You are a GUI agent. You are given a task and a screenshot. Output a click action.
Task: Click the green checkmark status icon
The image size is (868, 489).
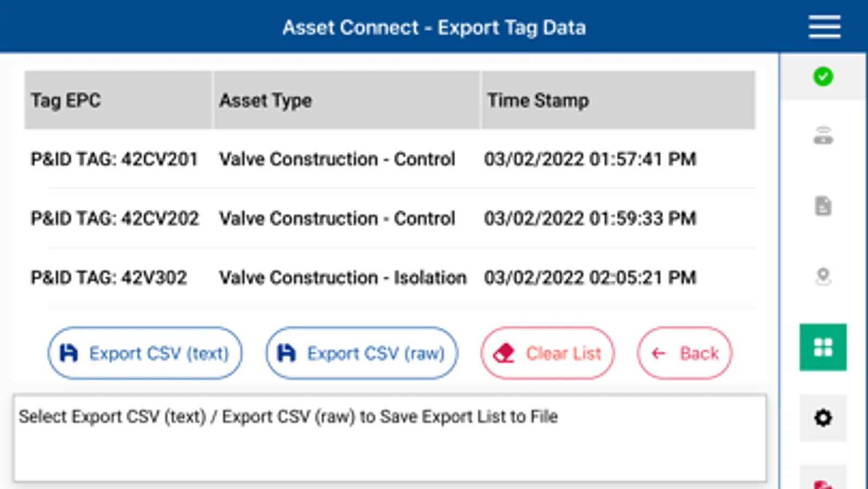tap(823, 77)
